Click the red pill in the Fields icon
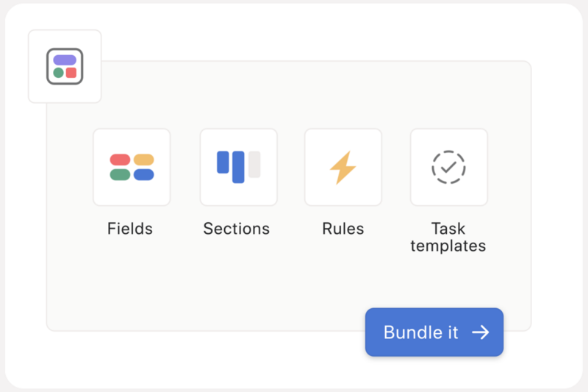Screen dimensions: 588x392 click(x=120, y=160)
